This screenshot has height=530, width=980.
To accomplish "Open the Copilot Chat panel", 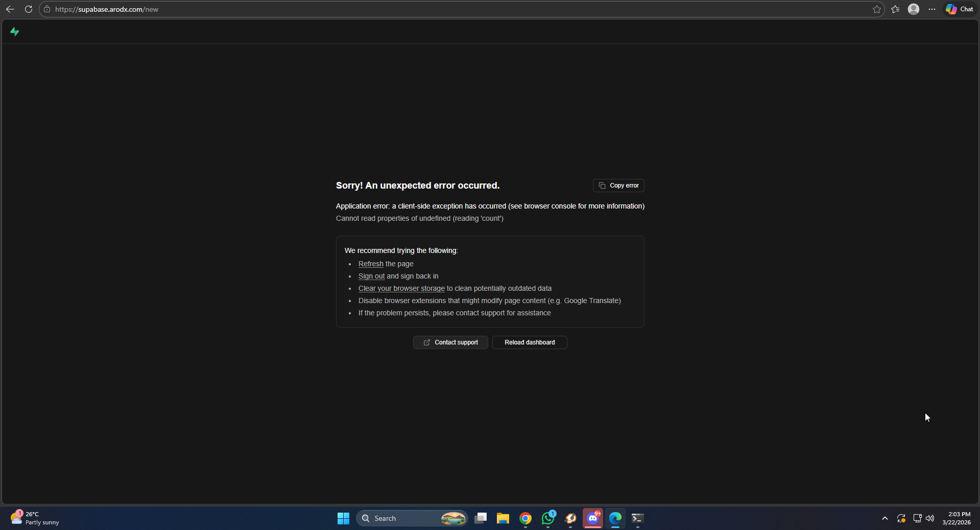I will [x=959, y=9].
